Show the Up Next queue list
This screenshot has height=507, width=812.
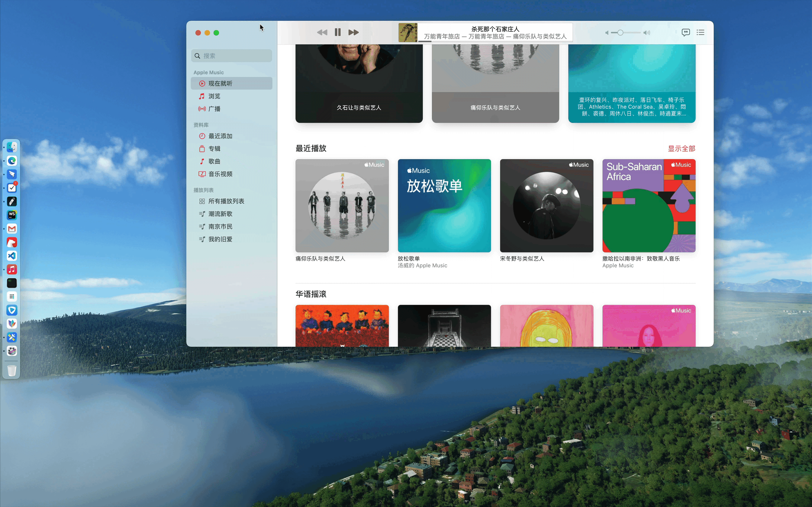(700, 33)
